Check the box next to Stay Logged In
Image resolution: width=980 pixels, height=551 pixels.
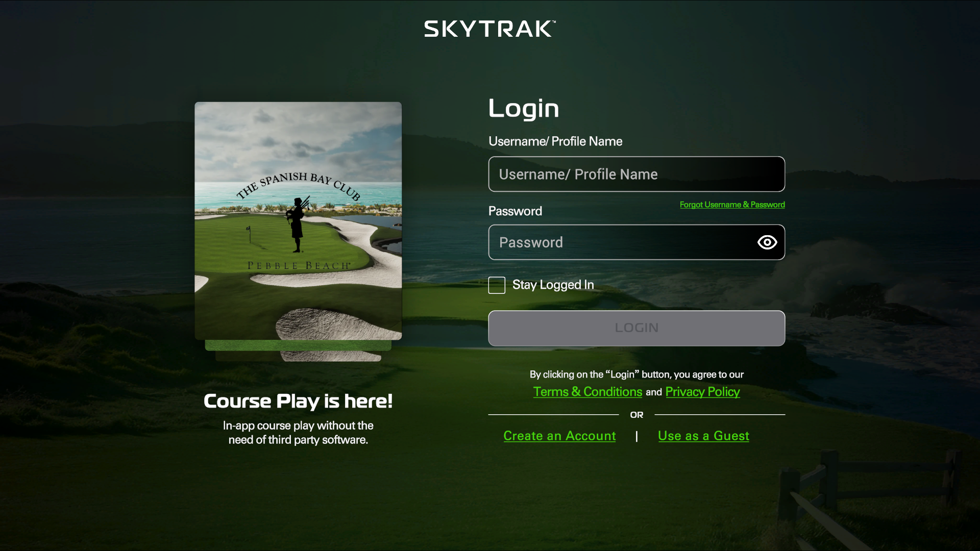496,285
